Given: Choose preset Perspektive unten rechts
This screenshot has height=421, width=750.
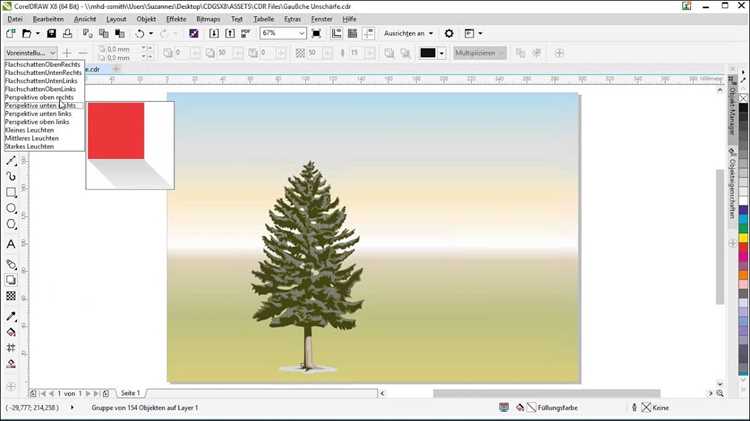Looking at the screenshot, I should [x=44, y=105].
